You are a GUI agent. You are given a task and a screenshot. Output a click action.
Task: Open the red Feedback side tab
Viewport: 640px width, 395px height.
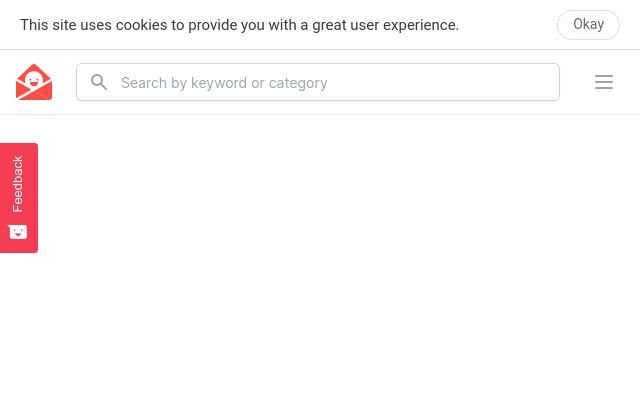[x=19, y=198]
